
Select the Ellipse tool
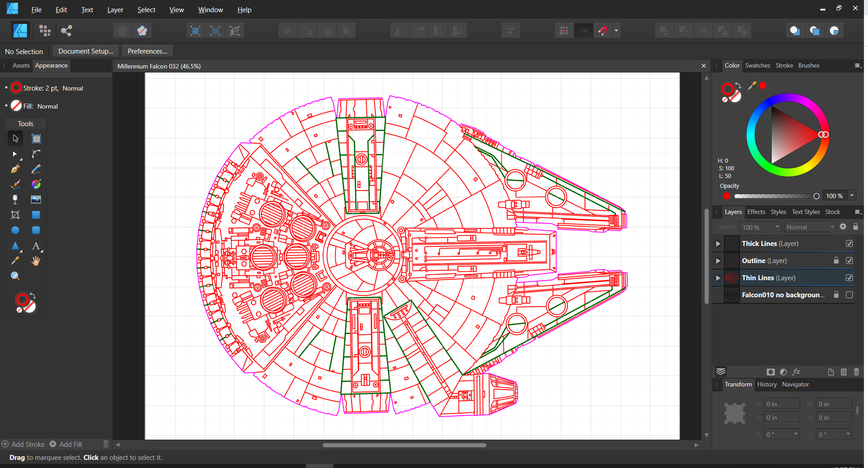click(x=15, y=230)
